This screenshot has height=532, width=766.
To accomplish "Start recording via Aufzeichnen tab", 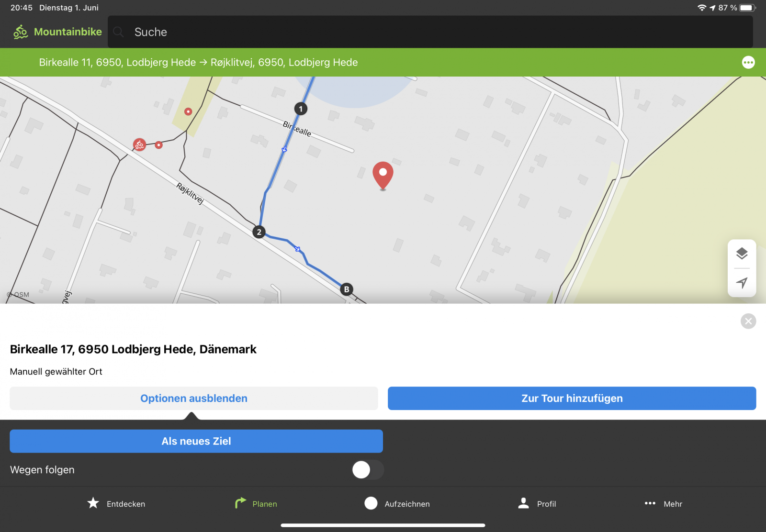I will 397,504.
